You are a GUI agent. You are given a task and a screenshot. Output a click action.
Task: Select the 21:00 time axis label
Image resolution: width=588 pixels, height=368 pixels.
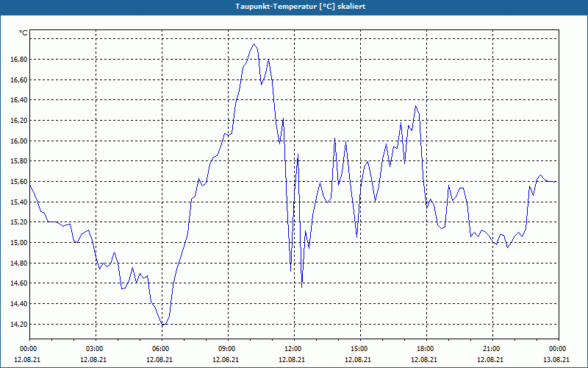492,349
